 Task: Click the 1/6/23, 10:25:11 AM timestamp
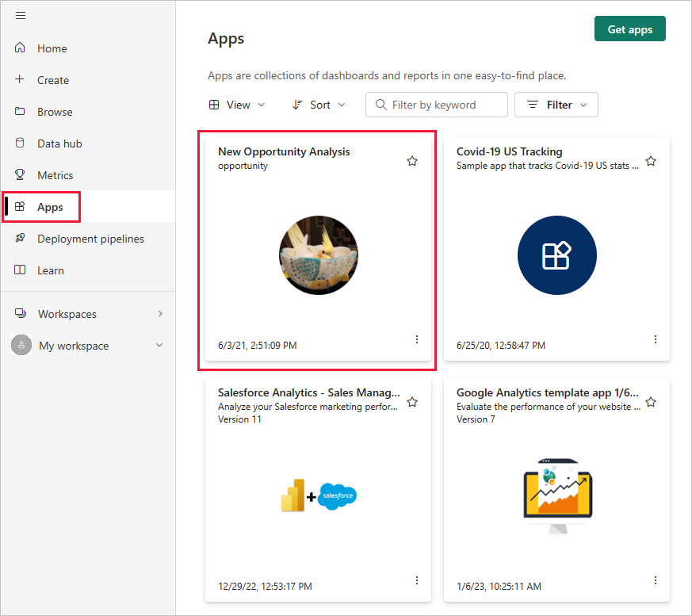tap(499, 587)
